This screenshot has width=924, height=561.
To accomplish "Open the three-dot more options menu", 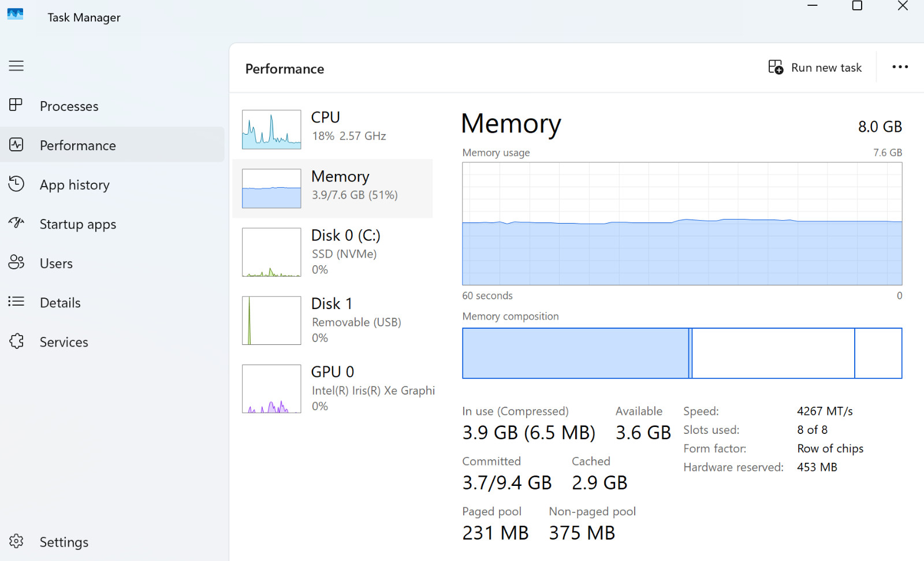I will pos(900,67).
